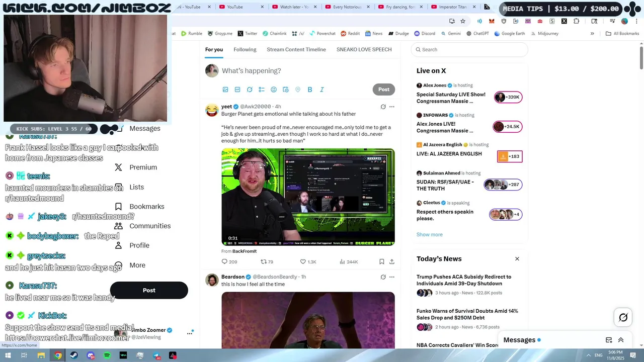Open Funko Warns of Survival Doubts story
Viewport: 644px width, 362px height.
coord(470,319)
